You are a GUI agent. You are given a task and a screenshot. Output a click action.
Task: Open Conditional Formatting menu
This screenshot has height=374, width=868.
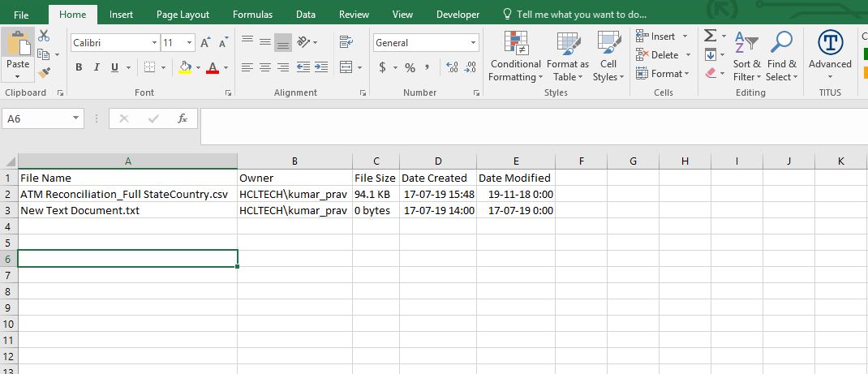[515, 57]
